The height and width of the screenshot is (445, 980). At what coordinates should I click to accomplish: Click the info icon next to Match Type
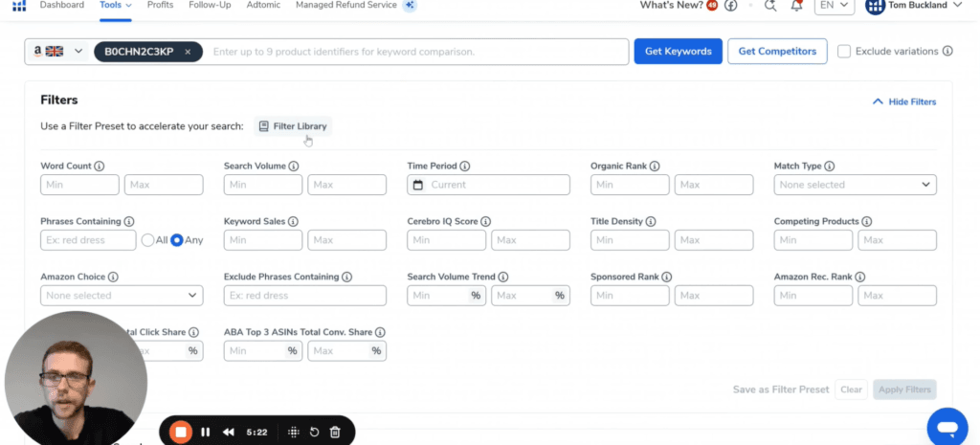point(829,167)
